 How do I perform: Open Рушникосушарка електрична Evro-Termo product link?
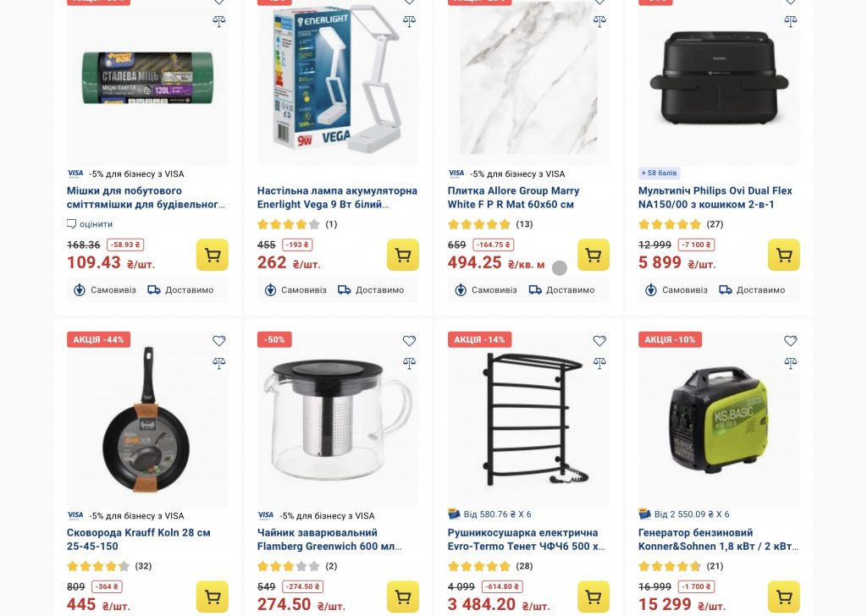click(527, 539)
